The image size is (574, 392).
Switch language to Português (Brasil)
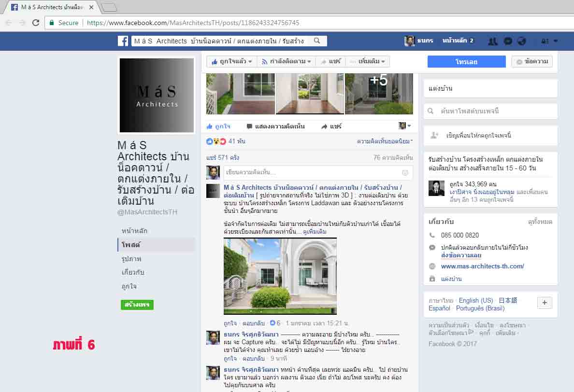click(x=480, y=308)
